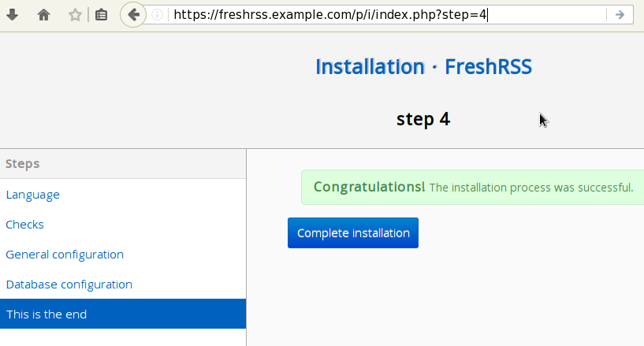This screenshot has width=644, height=346.
Task: Show the bookmarks list icon
Action: 101,14
